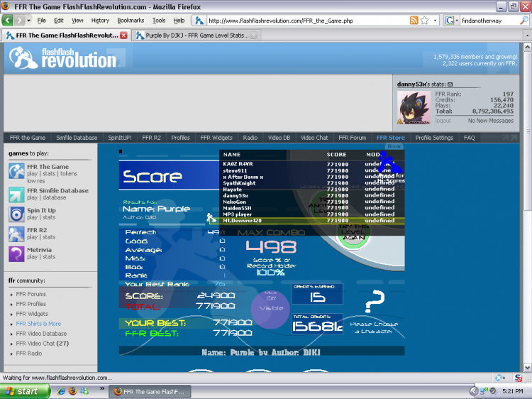
Task: Open Radio nav item
Action: pos(250,138)
